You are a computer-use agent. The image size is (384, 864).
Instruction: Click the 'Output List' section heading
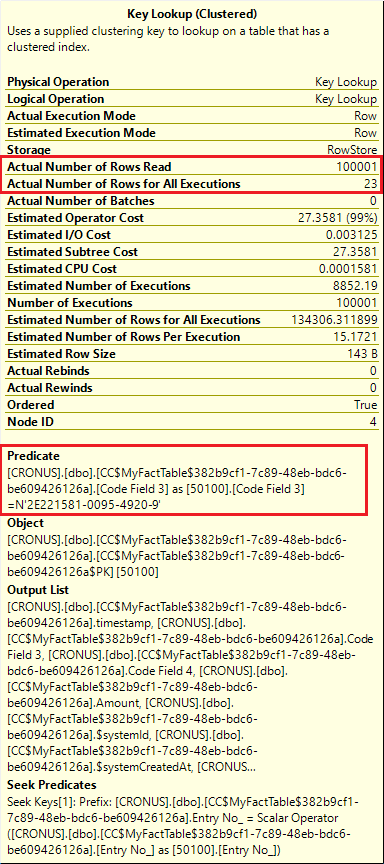38,590
